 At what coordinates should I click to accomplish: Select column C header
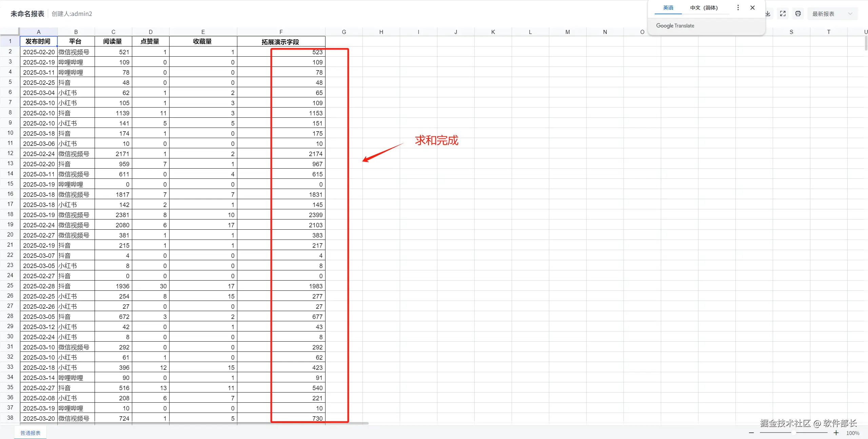pyautogui.click(x=113, y=32)
